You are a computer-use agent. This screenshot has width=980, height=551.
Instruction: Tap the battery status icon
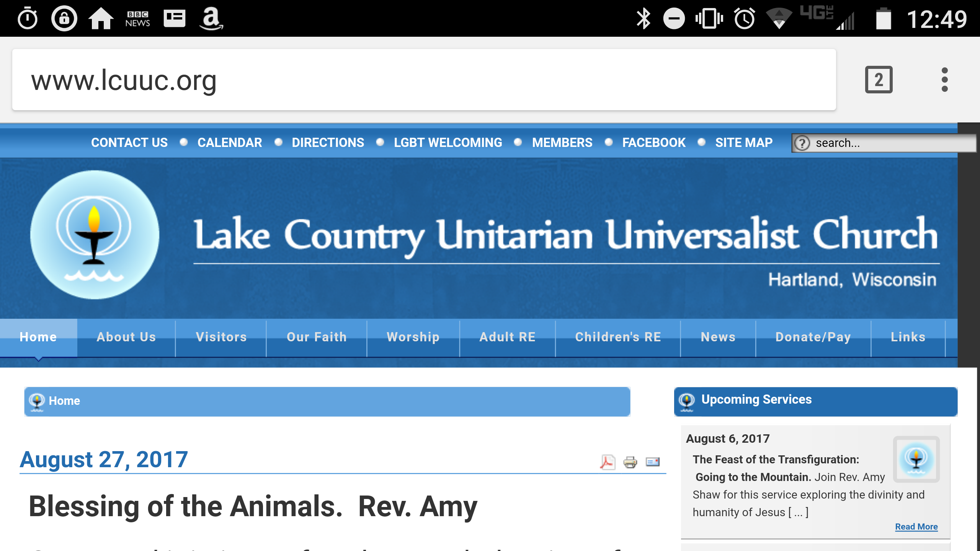coord(884,18)
